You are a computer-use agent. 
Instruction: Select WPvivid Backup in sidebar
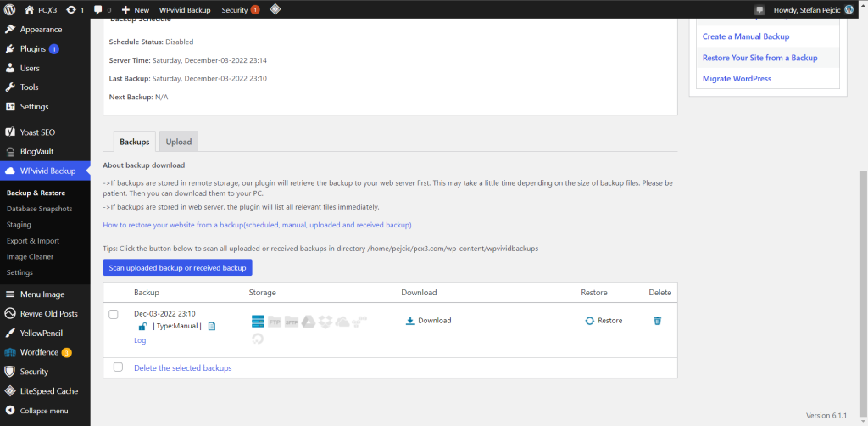[45, 171]
